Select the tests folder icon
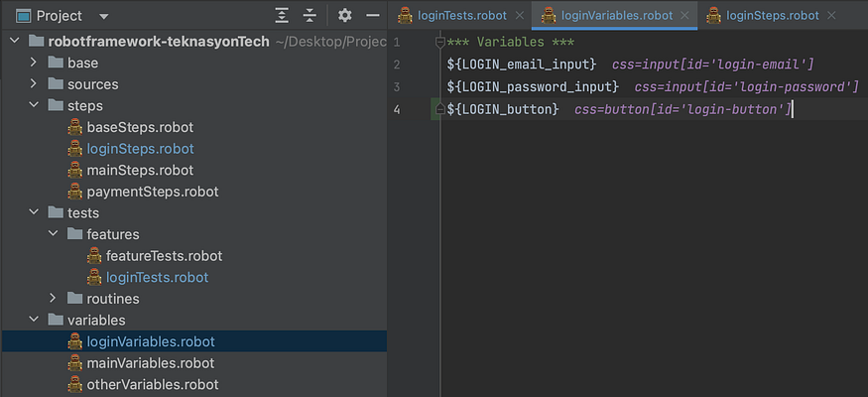This screenshot has height=397, width=868. [x=56, y=212]
